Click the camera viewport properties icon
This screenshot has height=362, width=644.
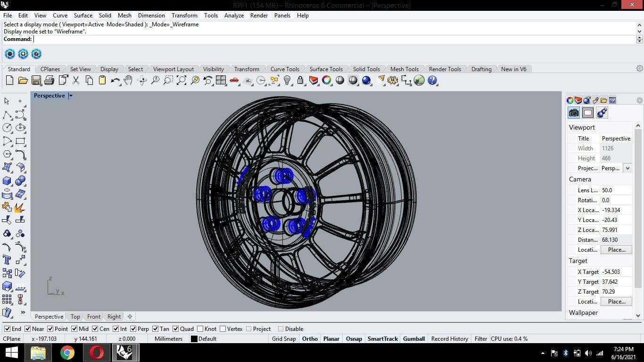click(574, 113)
